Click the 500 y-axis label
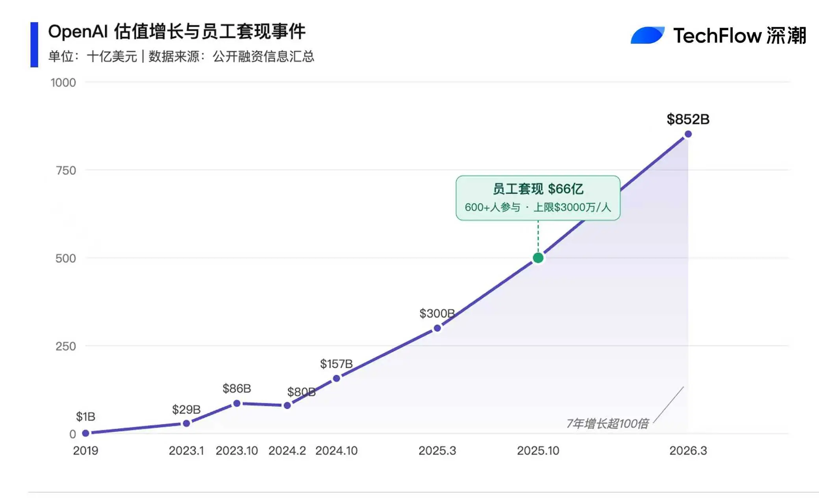The image size is (819, 504). 66,258
